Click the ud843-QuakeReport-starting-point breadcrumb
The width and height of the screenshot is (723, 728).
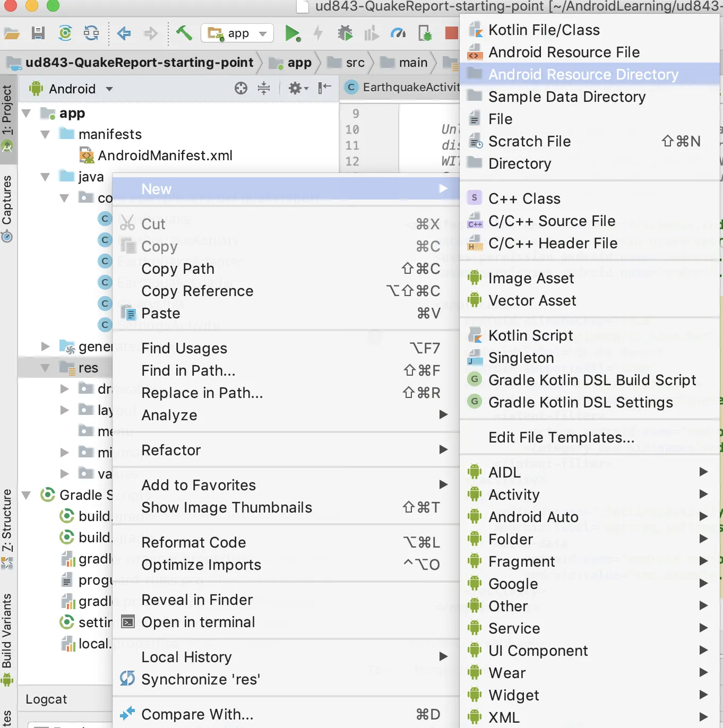pos(131,63)
